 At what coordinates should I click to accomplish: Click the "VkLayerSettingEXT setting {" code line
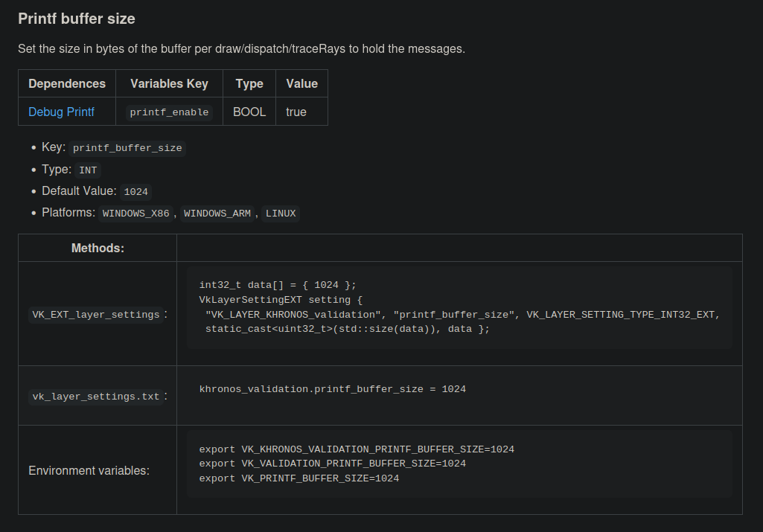tap(281, 300)
